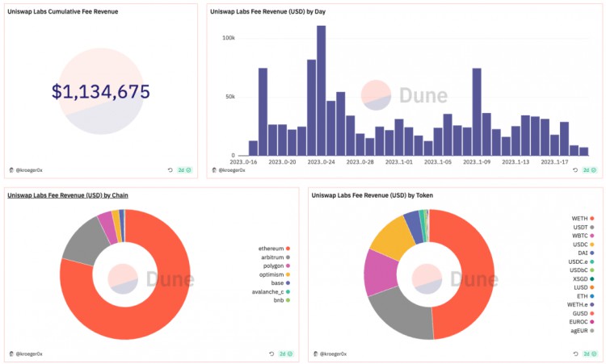
Task: Click the 100k y-axis label
Action: pos(229,38)
